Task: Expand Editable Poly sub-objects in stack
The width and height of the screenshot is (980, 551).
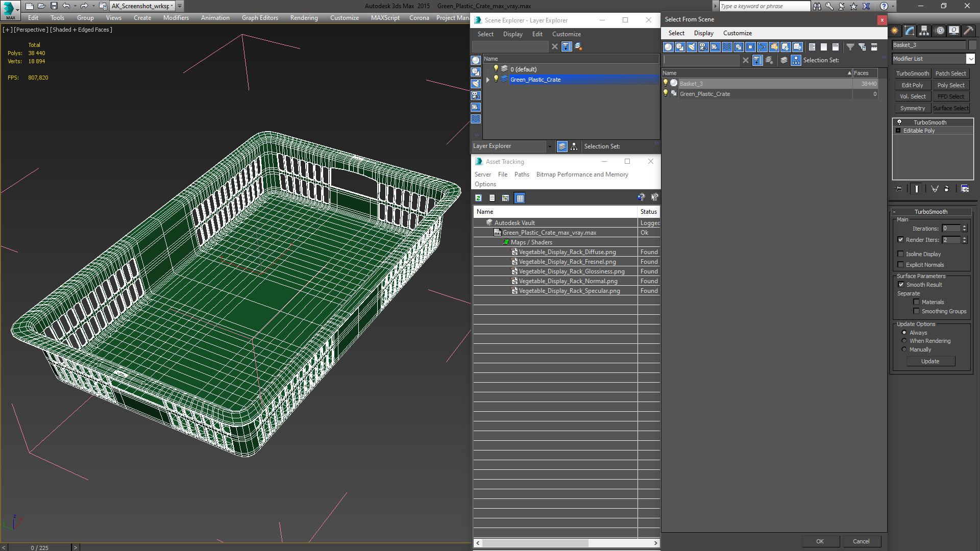Action: (x=898, y=131)
